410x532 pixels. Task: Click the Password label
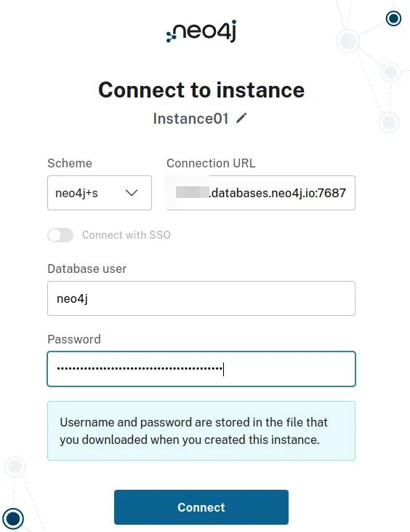74,339
